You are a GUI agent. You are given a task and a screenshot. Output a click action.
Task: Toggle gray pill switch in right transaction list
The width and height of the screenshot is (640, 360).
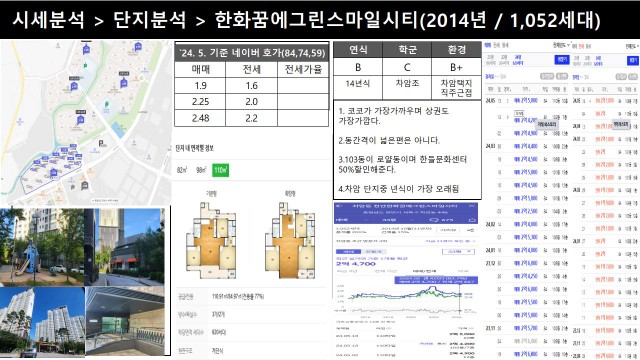pos(621,77)
